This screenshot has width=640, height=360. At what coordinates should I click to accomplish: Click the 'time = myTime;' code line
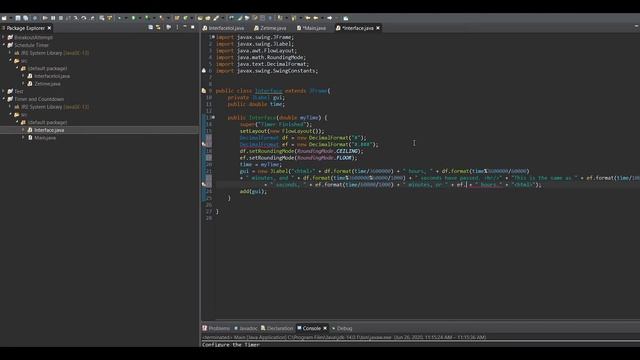point(260,164)
